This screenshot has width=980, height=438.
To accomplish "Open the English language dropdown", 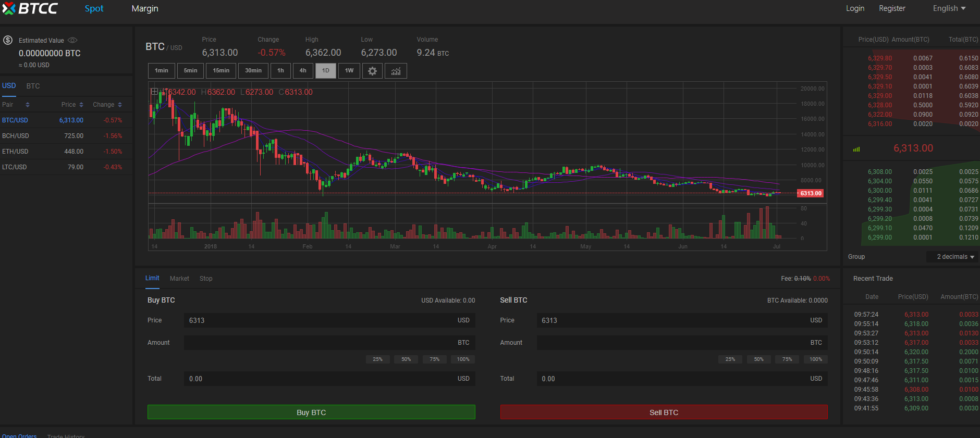I will point(949,8).
